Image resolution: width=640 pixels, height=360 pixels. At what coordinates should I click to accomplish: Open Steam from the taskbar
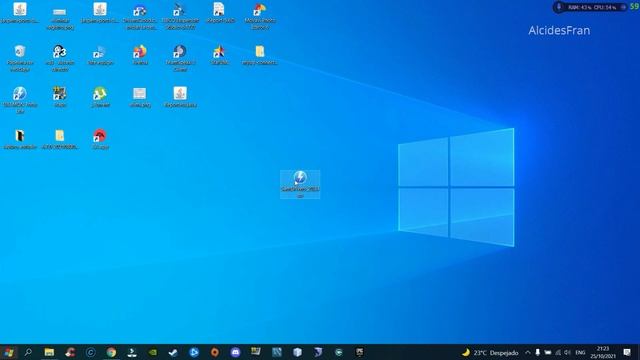173,352
